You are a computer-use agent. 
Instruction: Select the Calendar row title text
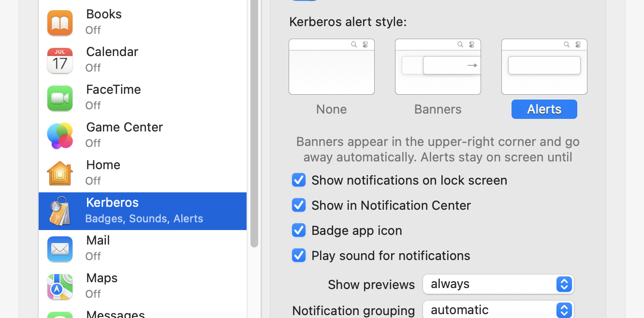point(112,52)
